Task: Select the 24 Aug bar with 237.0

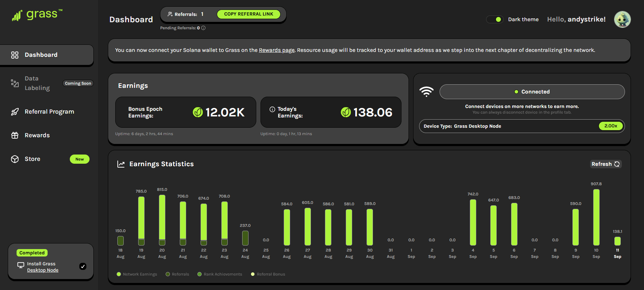Action: point(245,238)
